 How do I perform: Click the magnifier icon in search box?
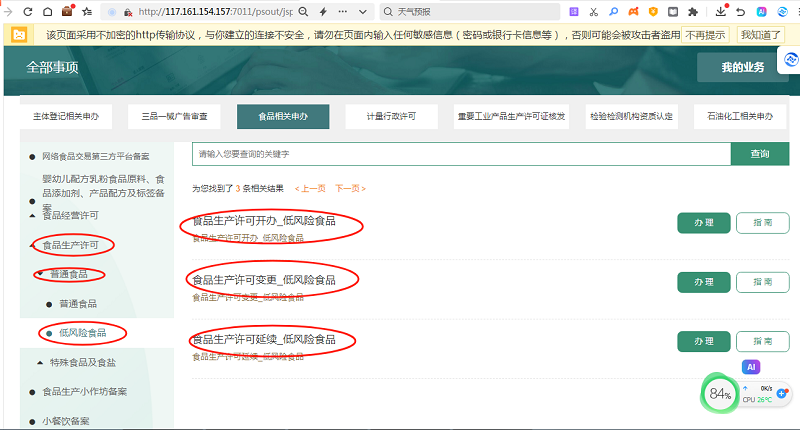point(389,11)
